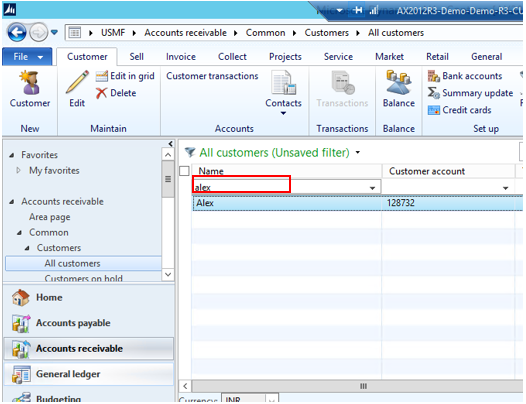
Task: Click the Edit pencil icon
Action: pos(77,82)
